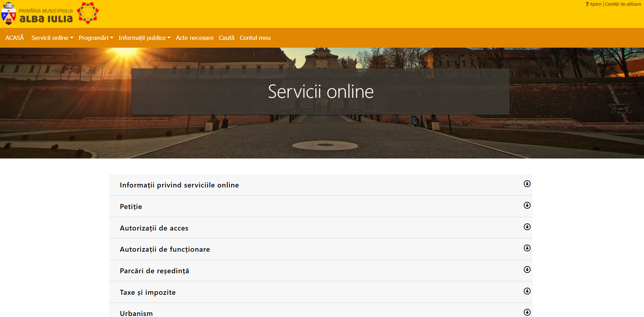Go to ACASĂ home page
The height and width of the screenshot is (317, 644).
pyautogui.click(x=14, y=38)
